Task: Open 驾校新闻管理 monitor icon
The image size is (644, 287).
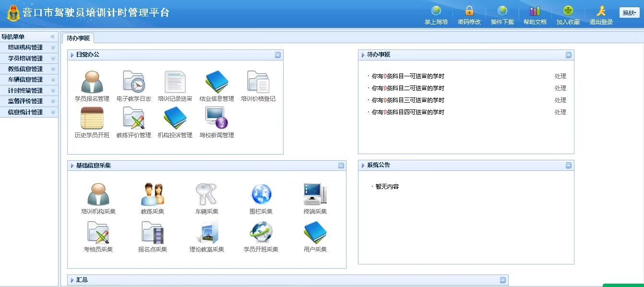Action: coord(217,119)
